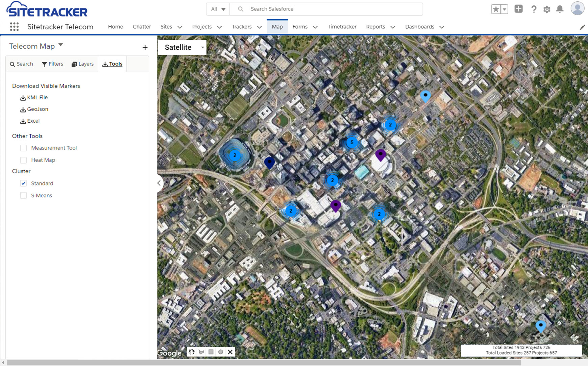Image resolution: width=588 pixels, height=366 pixels.
Task: Check the S-Means cluster option
Action: (23, 195)
